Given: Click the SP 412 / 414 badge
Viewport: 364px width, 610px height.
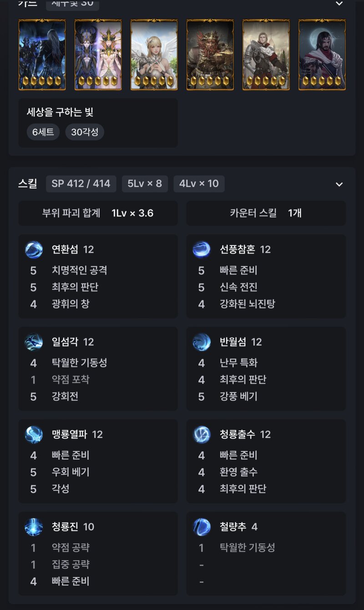Looking at the screenshot, I should 81,184.
